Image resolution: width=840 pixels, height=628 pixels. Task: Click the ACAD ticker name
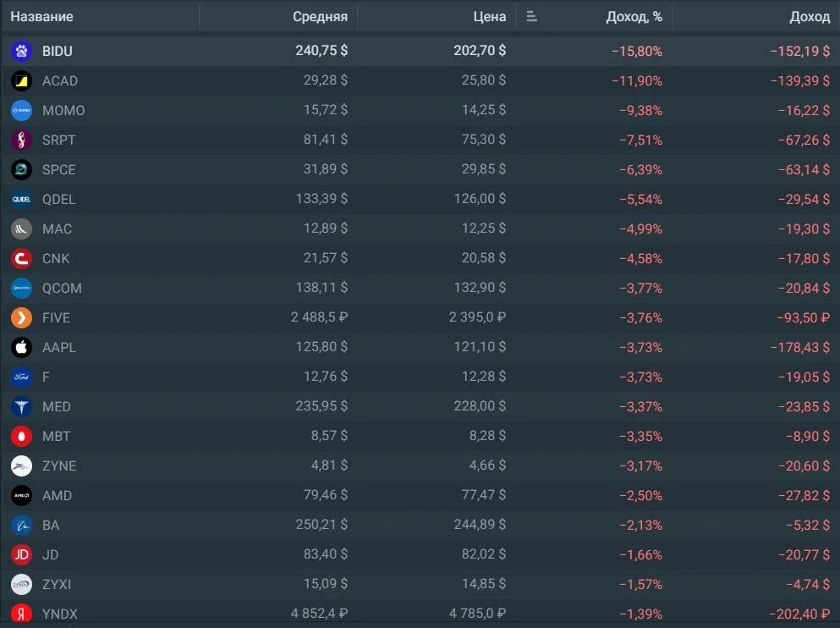(x=60, y=81)
